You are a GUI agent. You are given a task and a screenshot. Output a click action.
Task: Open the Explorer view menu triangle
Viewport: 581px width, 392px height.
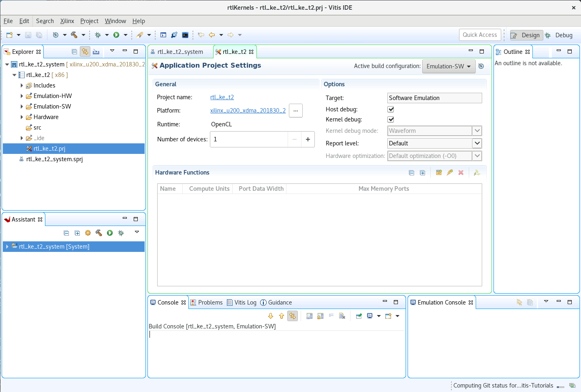point(112,51)
